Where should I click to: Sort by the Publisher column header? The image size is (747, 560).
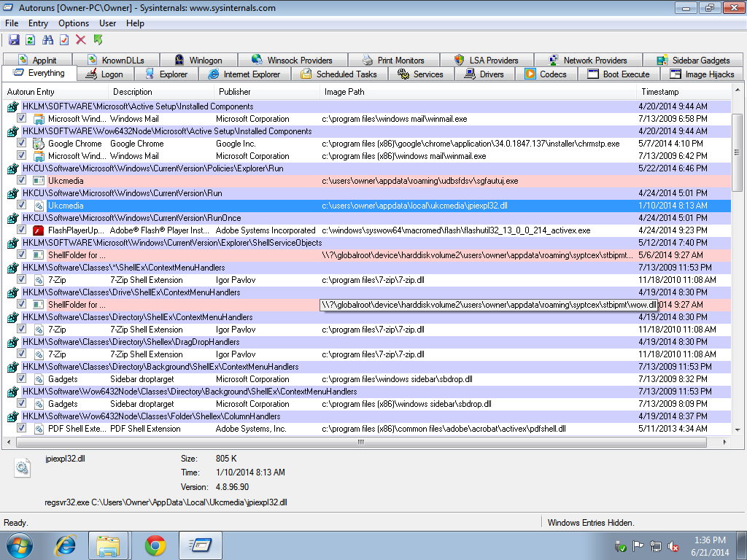[234, 92]
